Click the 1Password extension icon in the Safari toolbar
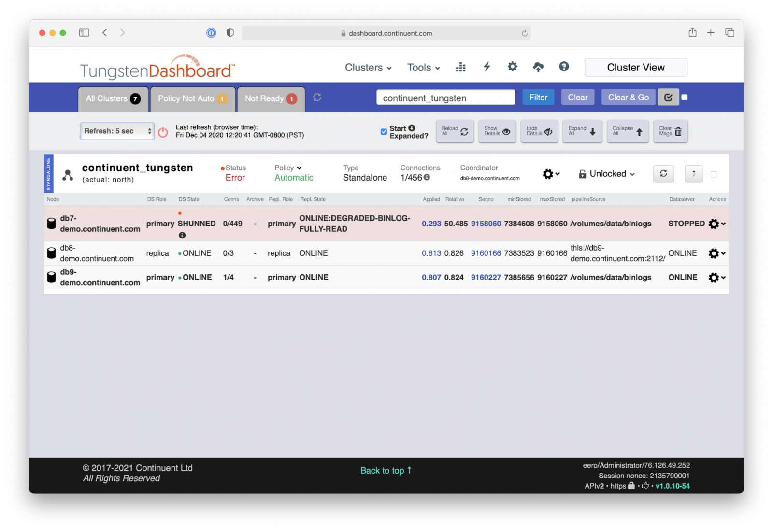This screenshot has height=532, width=773. pyautogui.click(x=211, y=33)
